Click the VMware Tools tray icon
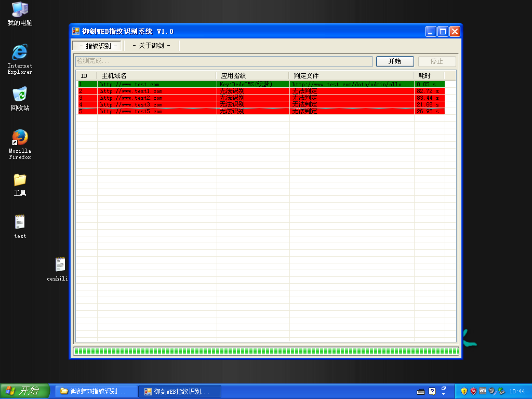Viewport: 532px width, 399px height. [x=483, y=391]
